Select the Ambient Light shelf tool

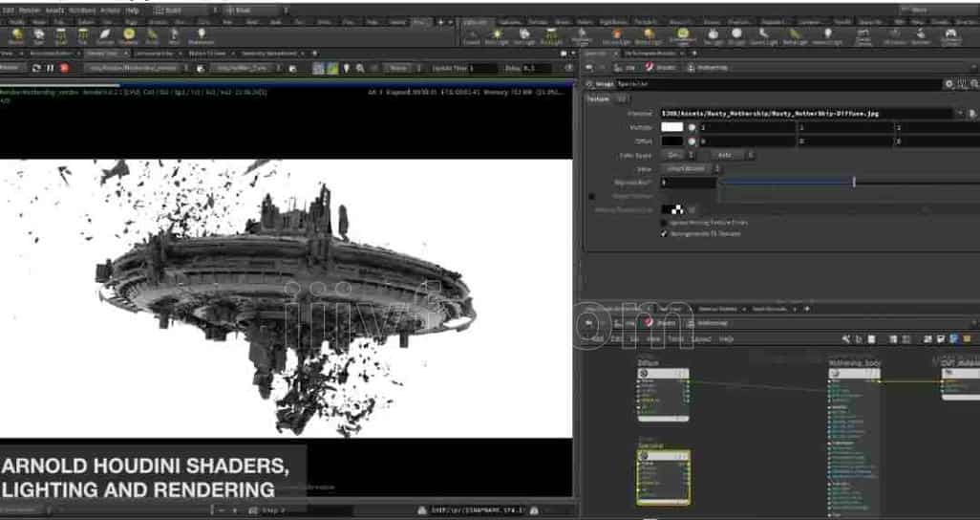[x=827, y=37]
